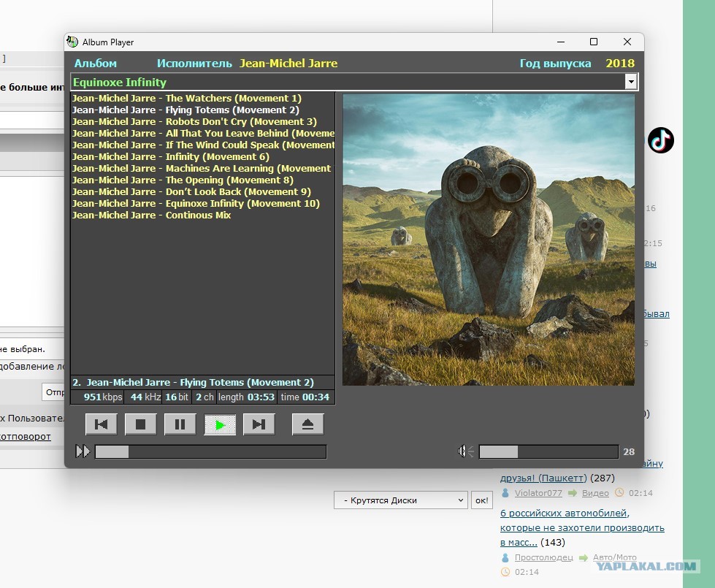This screenshot has width=715, height=588.
Task: Mute with the speaker volume icon
Action: tap(465, 451)
